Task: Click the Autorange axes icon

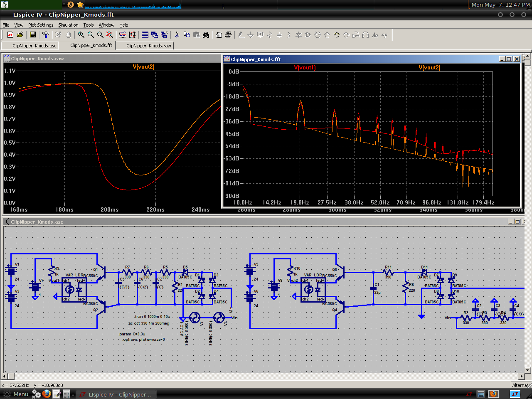Action: point(132,35)
